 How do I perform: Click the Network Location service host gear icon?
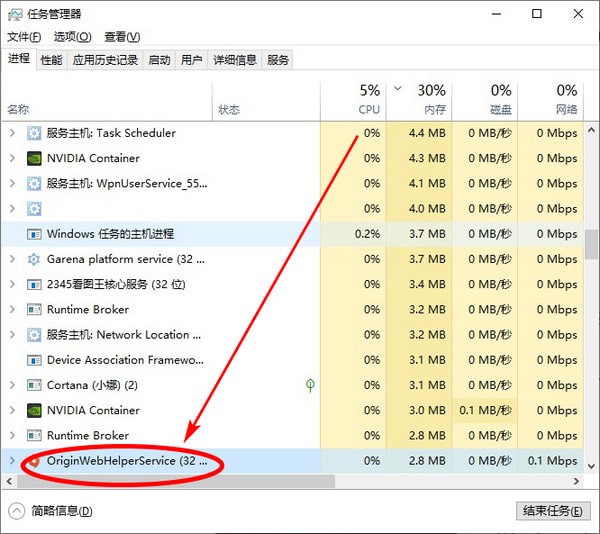[34, 335]
